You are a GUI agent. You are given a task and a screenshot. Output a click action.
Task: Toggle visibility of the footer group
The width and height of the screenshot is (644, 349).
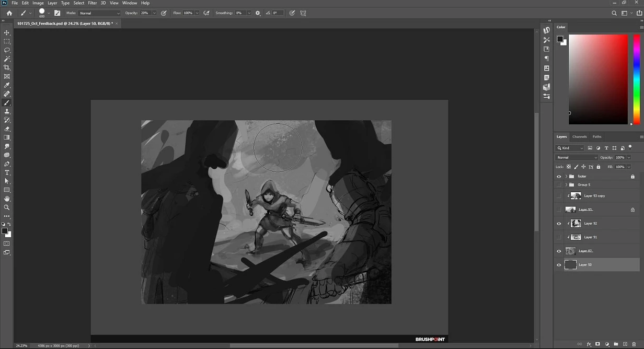pos(559,177)
